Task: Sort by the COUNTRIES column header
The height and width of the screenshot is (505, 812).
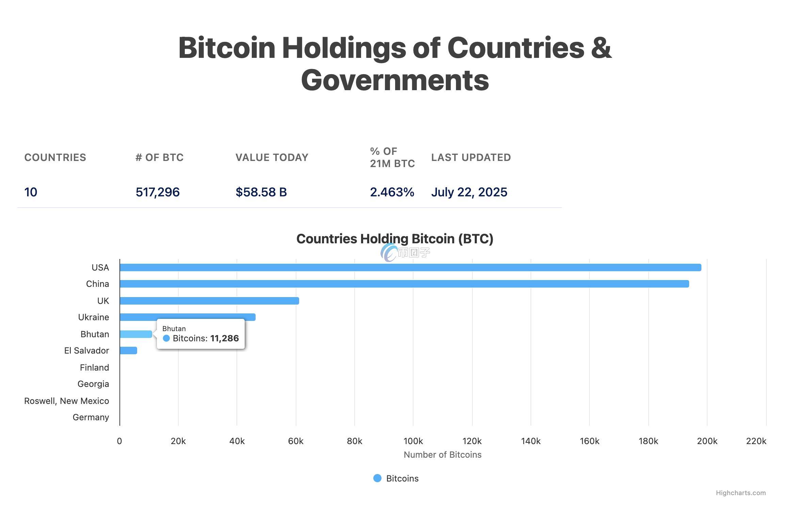Action: [55, 157]
